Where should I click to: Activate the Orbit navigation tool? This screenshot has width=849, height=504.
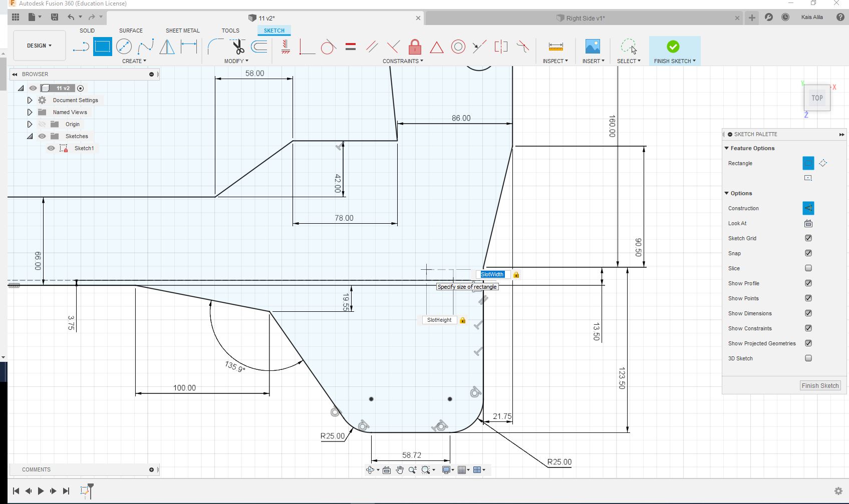coord(370,470)
